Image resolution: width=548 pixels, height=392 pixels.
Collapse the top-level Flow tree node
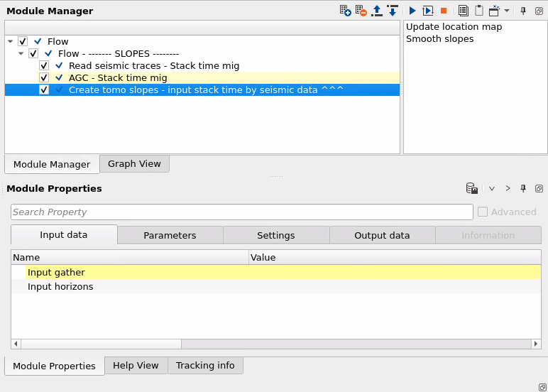[11, 42]
